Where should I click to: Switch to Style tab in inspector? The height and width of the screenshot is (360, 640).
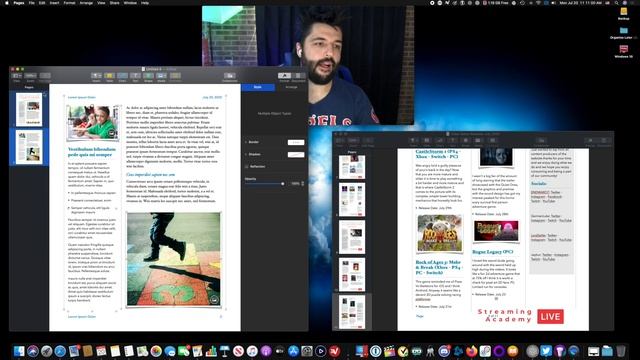click(x=258, y=87)
